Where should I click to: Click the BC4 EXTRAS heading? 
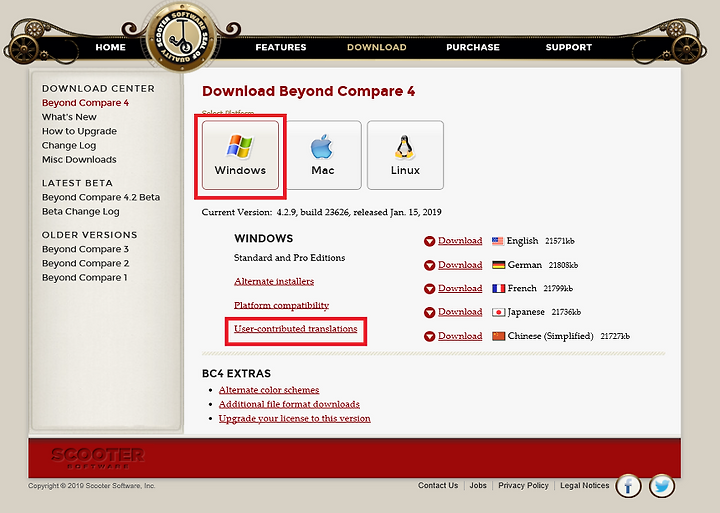click(x=236, y=373)
